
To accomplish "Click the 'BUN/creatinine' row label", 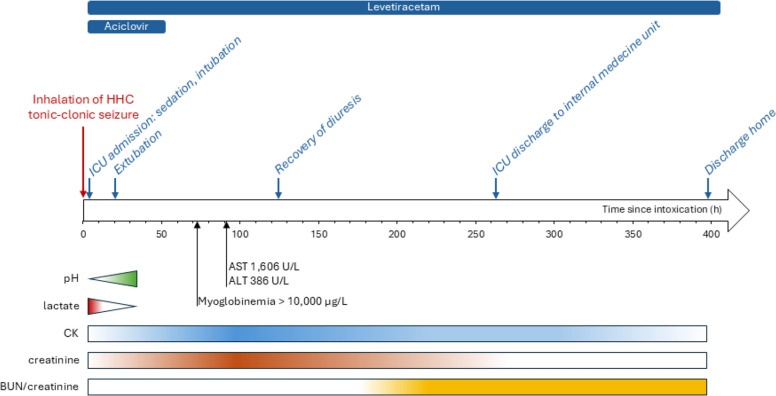I will (39, 387).
